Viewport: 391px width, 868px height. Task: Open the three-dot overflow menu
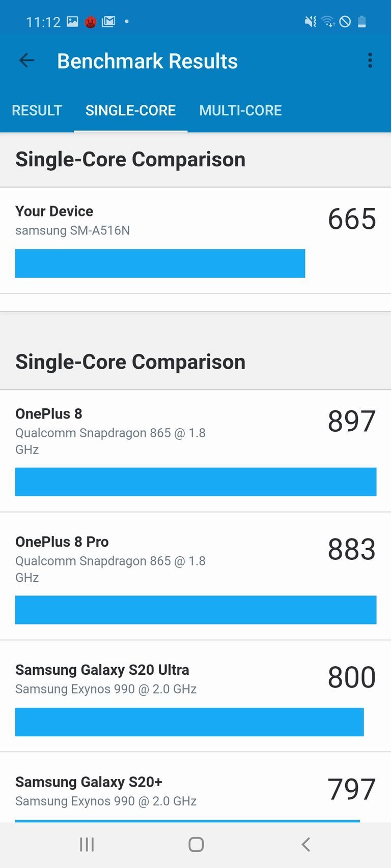(370, 61)
